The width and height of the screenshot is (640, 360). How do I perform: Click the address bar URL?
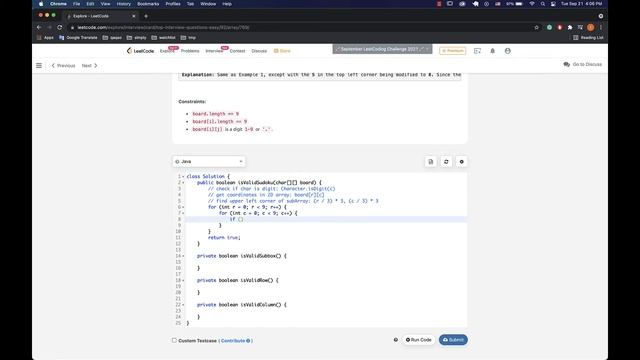coord(163,27)
